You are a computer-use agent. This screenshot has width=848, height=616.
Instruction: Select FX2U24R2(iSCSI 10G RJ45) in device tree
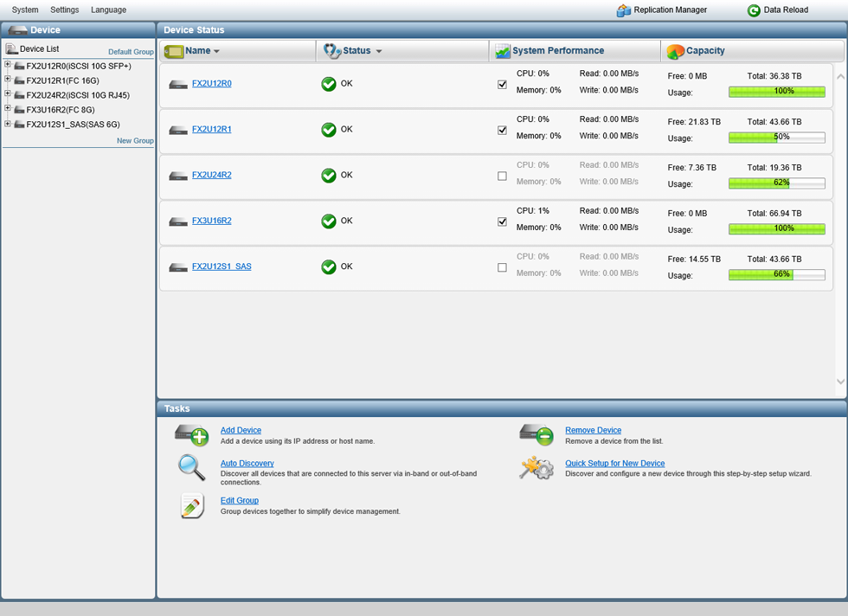click(x=78, y=95)
